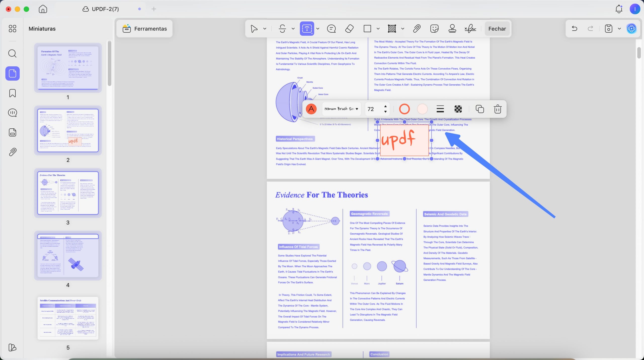
Task: Open the form fields panel icon
Action: click(12, 132)
